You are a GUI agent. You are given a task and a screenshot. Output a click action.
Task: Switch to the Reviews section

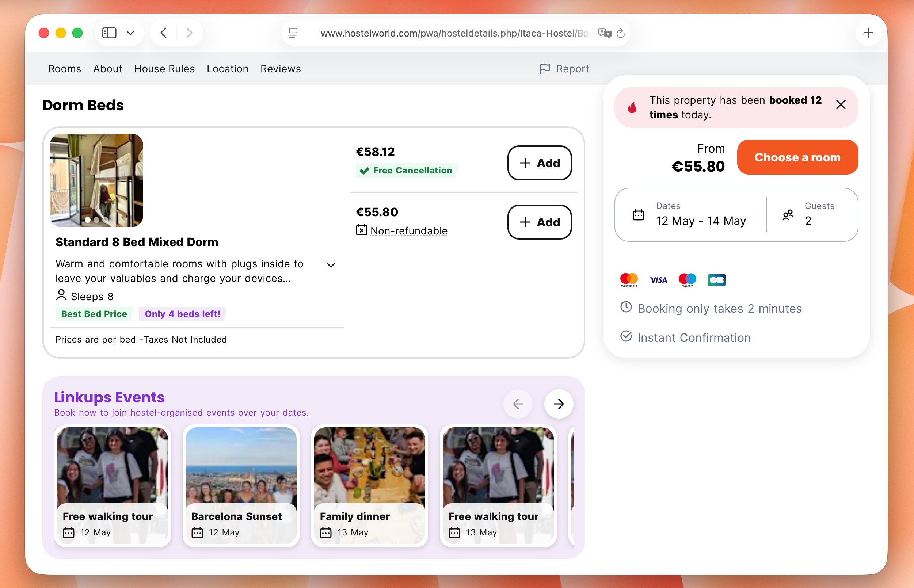tap(280, 69)
